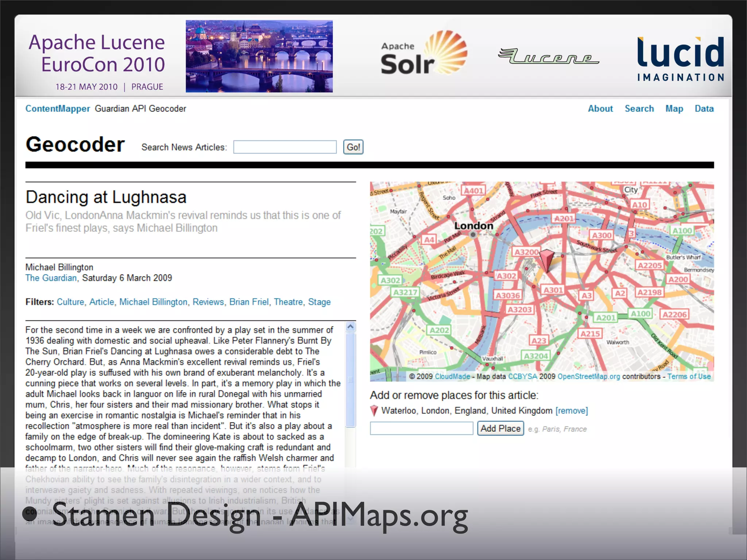Open the About menu item
The height and width of the screenshot is (560, 747).
coord(600,109)
